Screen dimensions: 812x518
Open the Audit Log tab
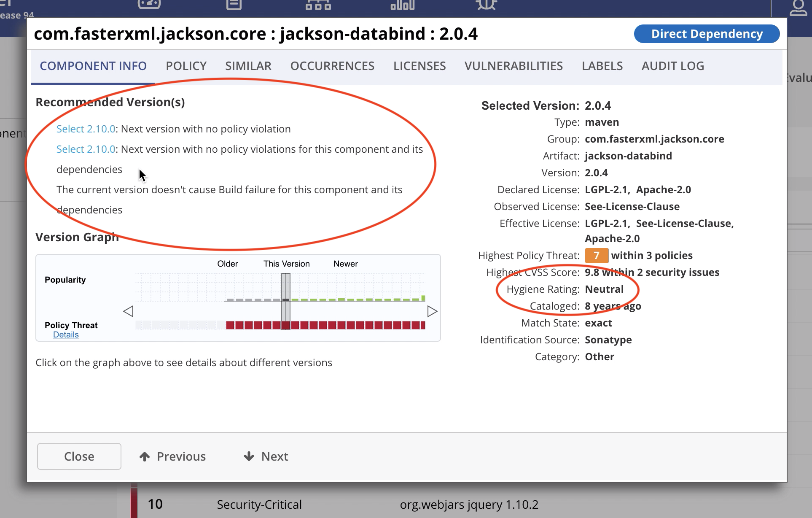pyautogui.click(x=673, y=66)
